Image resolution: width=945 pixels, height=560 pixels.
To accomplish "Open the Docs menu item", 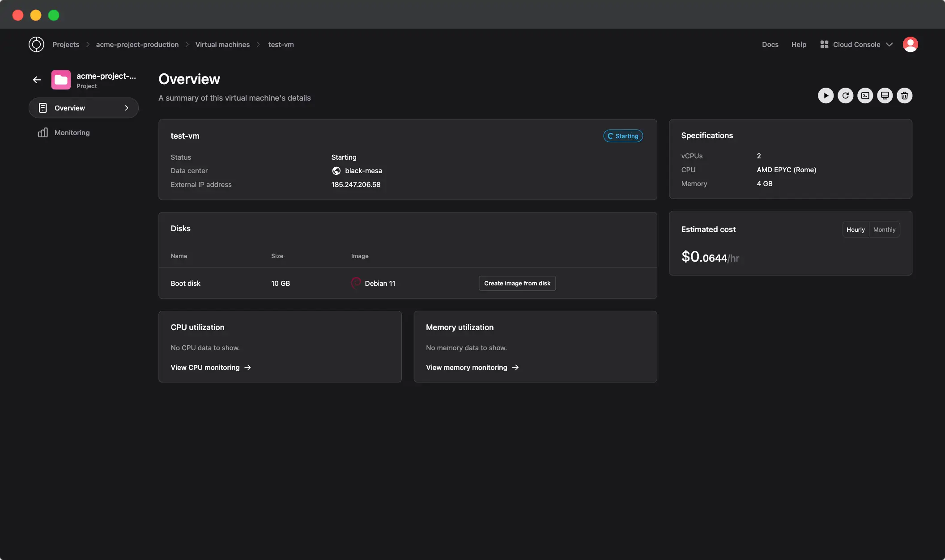I will click(770, 45).
